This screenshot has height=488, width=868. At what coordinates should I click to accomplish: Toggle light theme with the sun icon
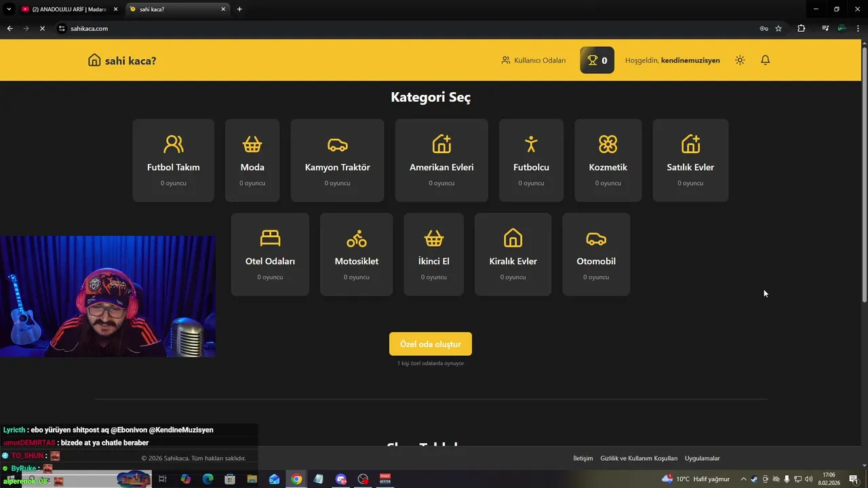click(x=740, y=60)
